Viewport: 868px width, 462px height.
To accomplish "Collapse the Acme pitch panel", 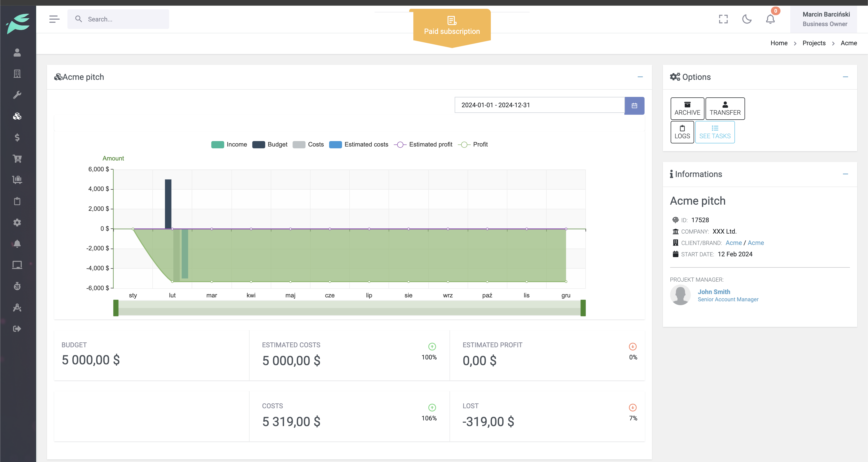I will point(640,77).
